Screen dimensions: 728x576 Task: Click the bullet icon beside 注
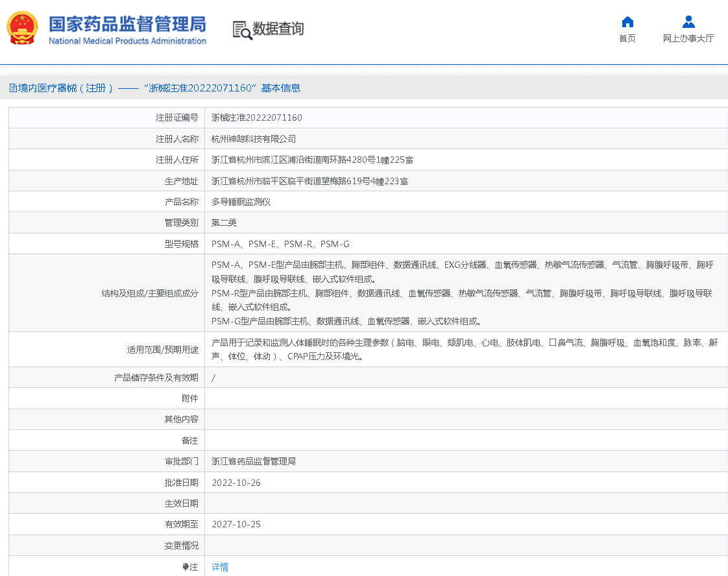[186, 567]
